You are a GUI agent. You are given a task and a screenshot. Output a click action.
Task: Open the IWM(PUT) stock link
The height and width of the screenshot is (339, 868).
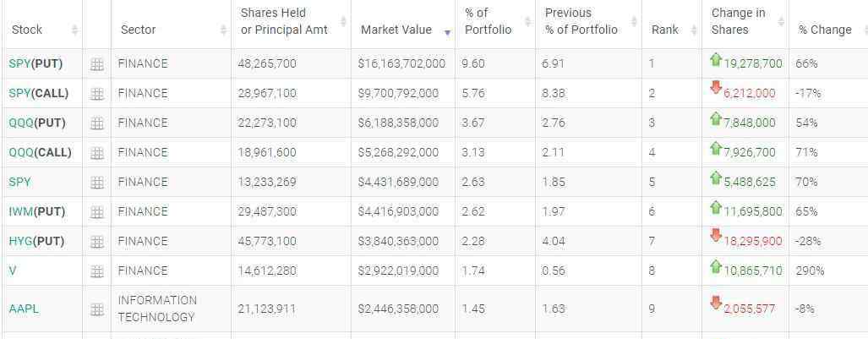37,211
